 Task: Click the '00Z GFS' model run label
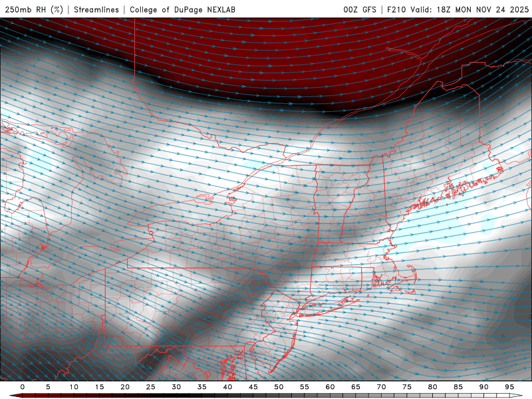click(360, 9)
